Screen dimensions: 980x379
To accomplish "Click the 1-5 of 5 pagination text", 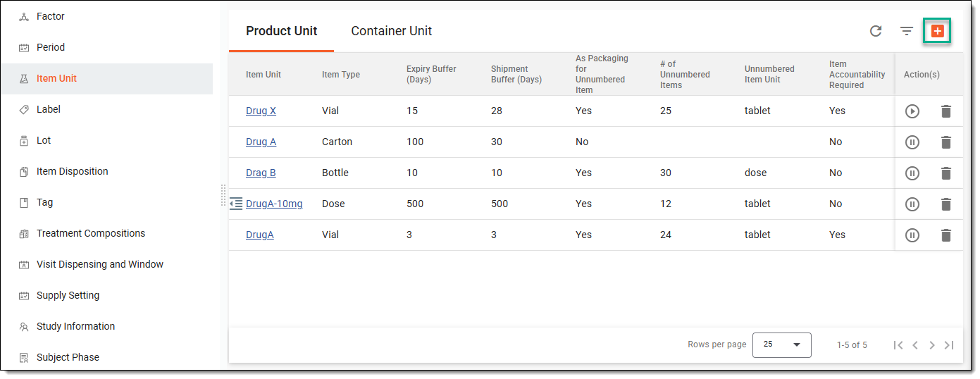I will tap(852, 345).
